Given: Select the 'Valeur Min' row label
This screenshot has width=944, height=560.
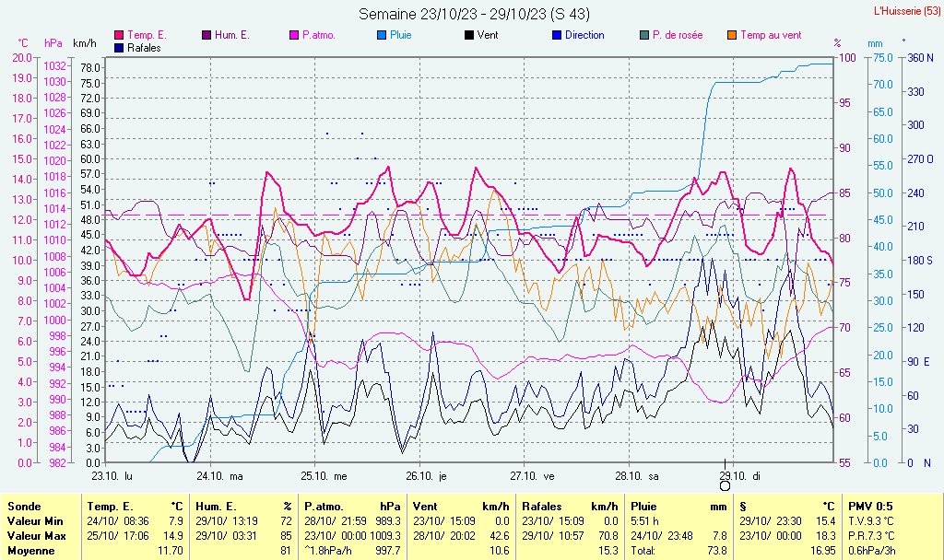Looking at the screenshot, I should point(35,521).
